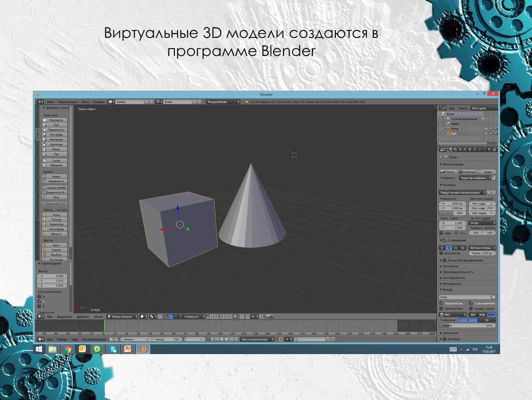Open Google Chrome from the taskbar
This screenshot has height=400, width=532.
click(x=68, y=349)
